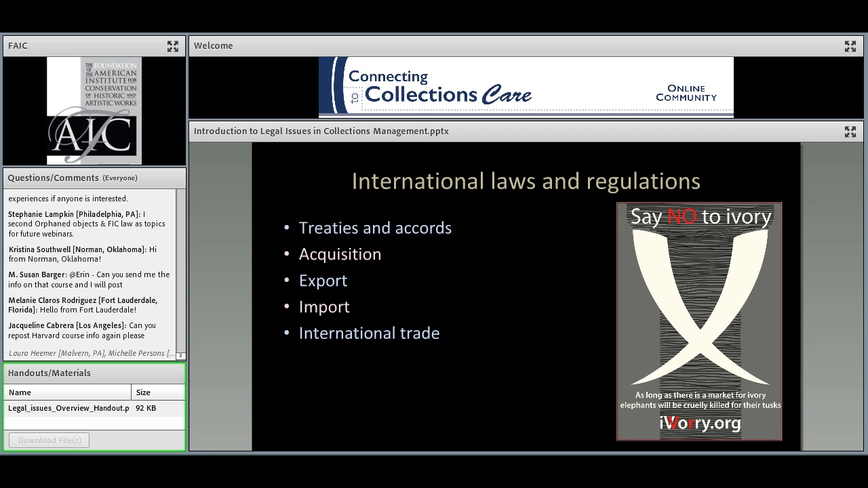Click the Import bullet on the slide
Image resolution: width=868 pixels, height=488 pixels.
324,307
